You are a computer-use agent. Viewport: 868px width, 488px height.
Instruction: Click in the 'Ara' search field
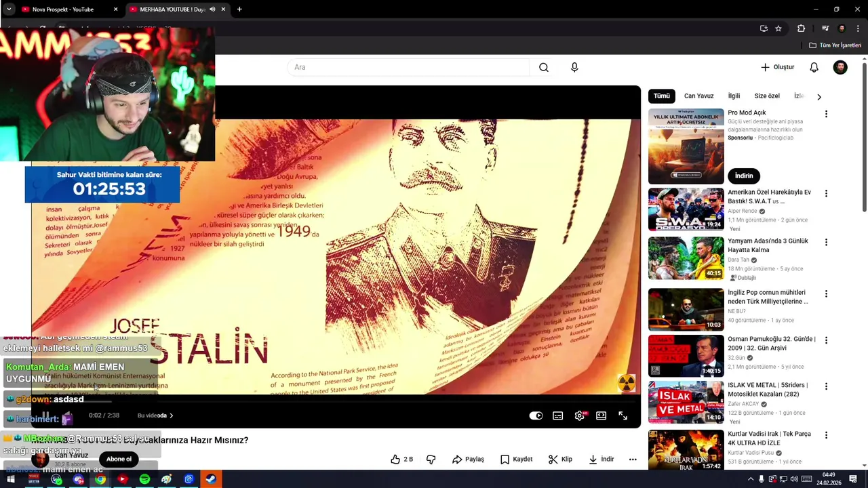[x=408, y=67]
